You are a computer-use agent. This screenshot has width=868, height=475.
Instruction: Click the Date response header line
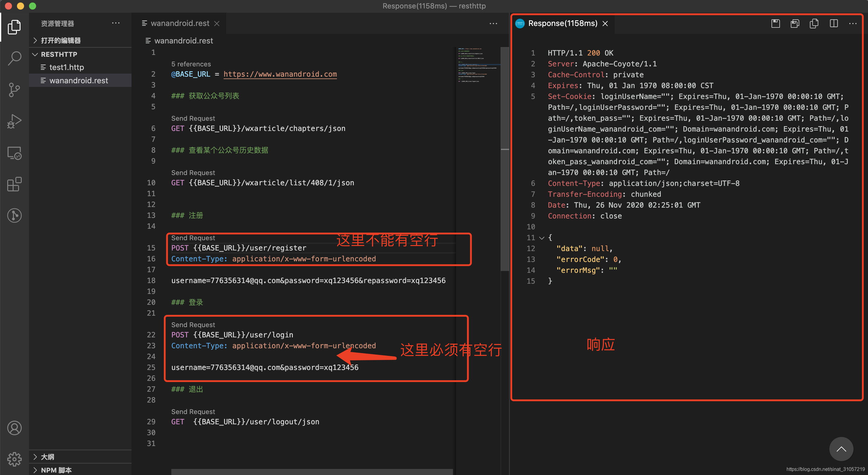pyautogui.click(x=624, y=205)
